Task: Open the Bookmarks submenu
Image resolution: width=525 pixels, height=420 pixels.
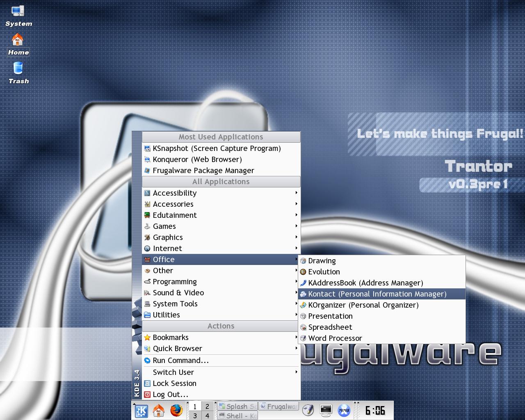Action: tap(221, 338)
